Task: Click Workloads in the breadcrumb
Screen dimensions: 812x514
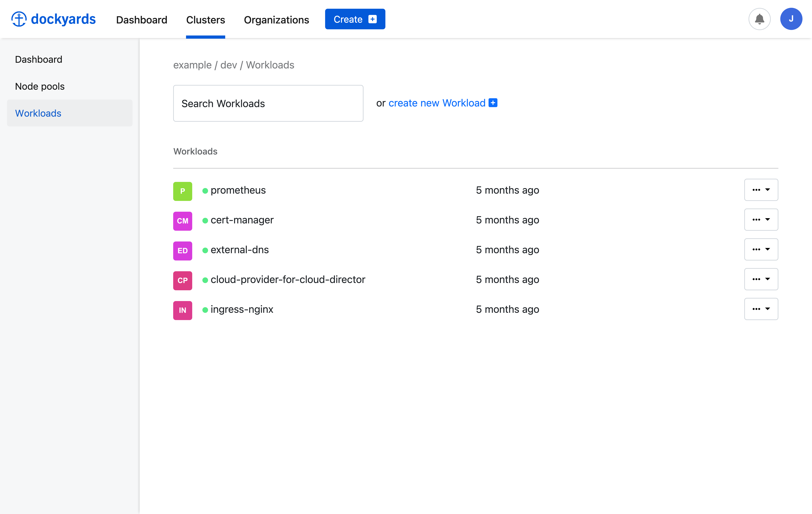Action: point(270,65)
